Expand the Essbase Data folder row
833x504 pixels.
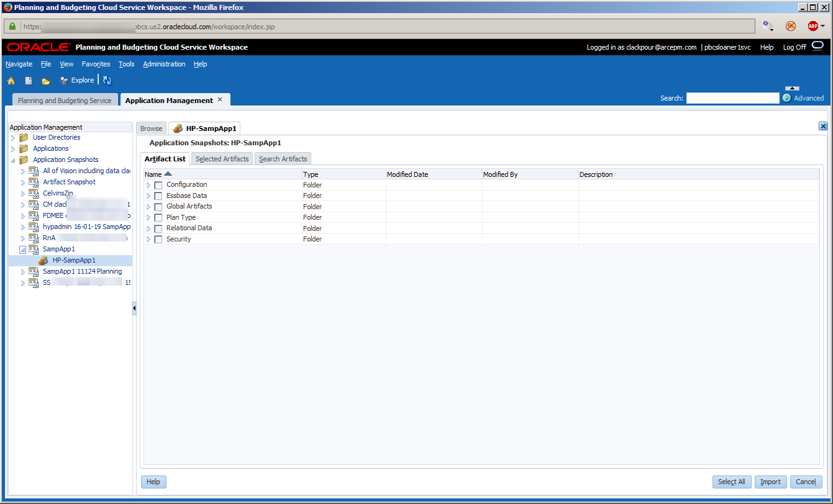pos(148,196)
